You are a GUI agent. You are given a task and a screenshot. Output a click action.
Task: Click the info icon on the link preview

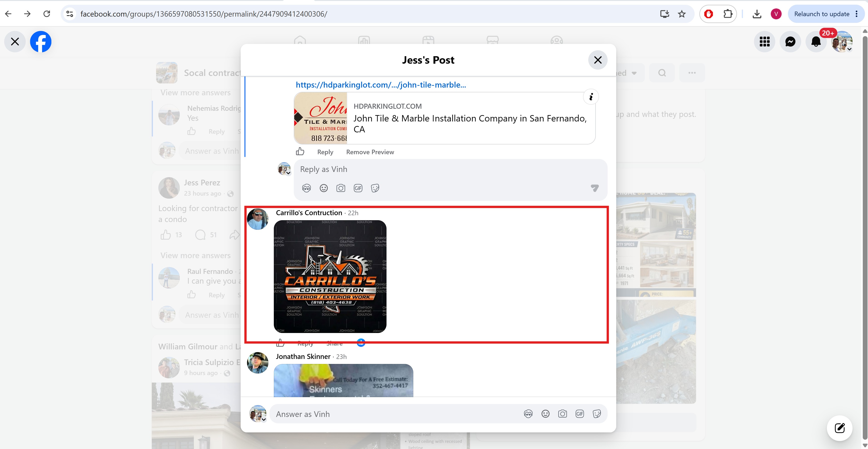click(591, 97)
